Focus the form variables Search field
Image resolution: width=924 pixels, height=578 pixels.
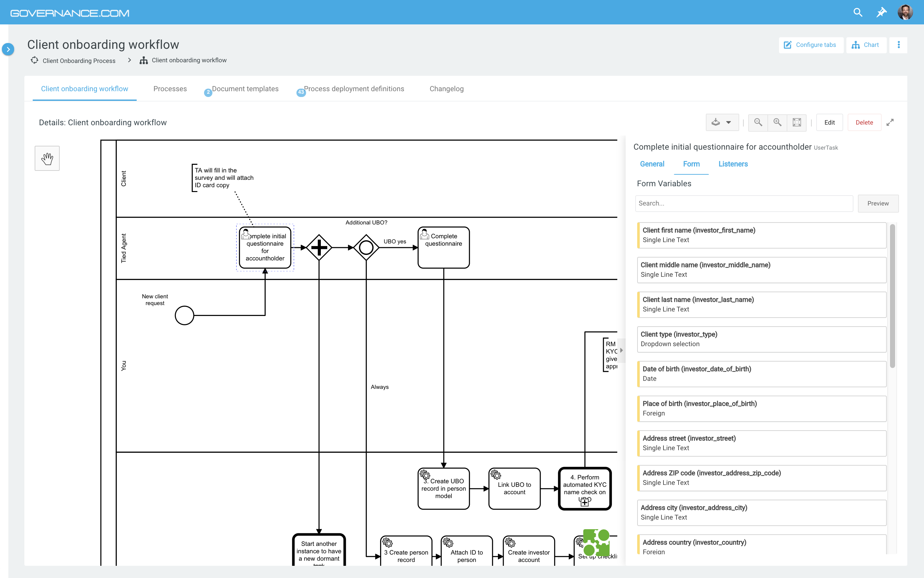(x=744, y=203)
